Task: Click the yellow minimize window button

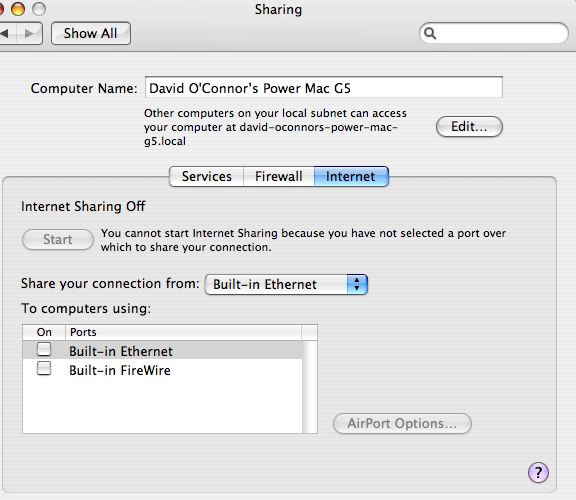Action: 18,9
